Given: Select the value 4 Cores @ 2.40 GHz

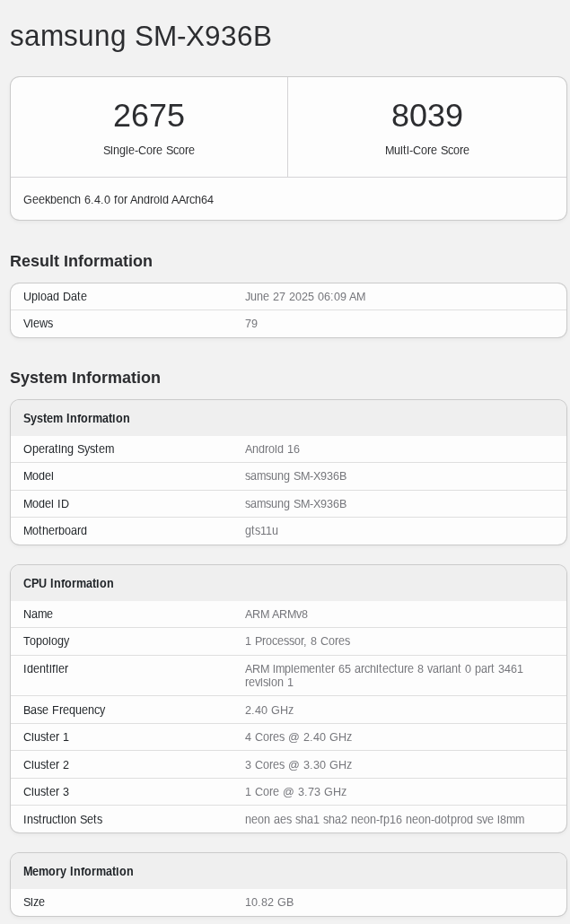Looking at the screenshot, I should [298, 737].
